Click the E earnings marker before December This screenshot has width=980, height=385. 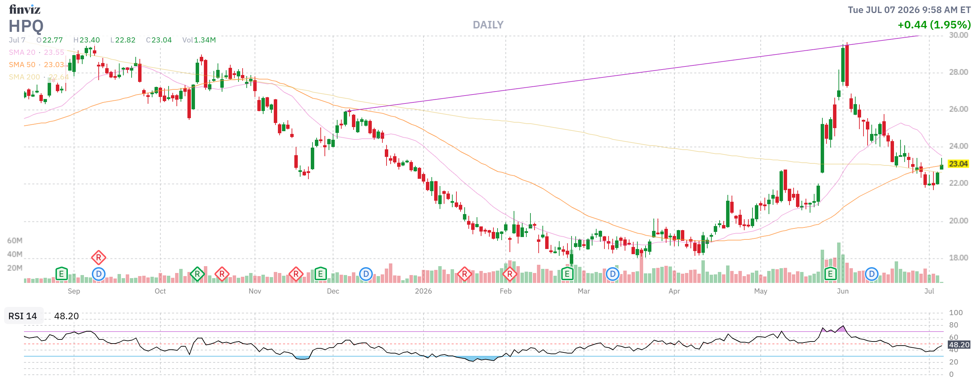point(320,274)
